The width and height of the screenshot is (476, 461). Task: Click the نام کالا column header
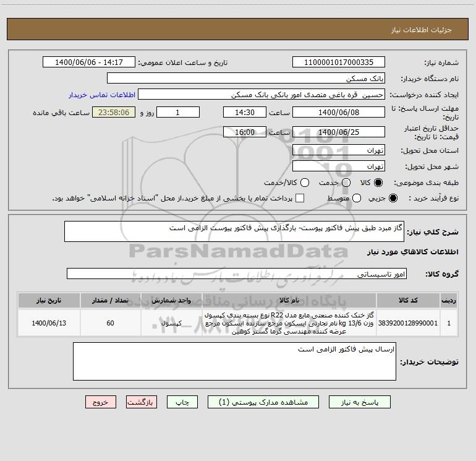coord(289,300)
